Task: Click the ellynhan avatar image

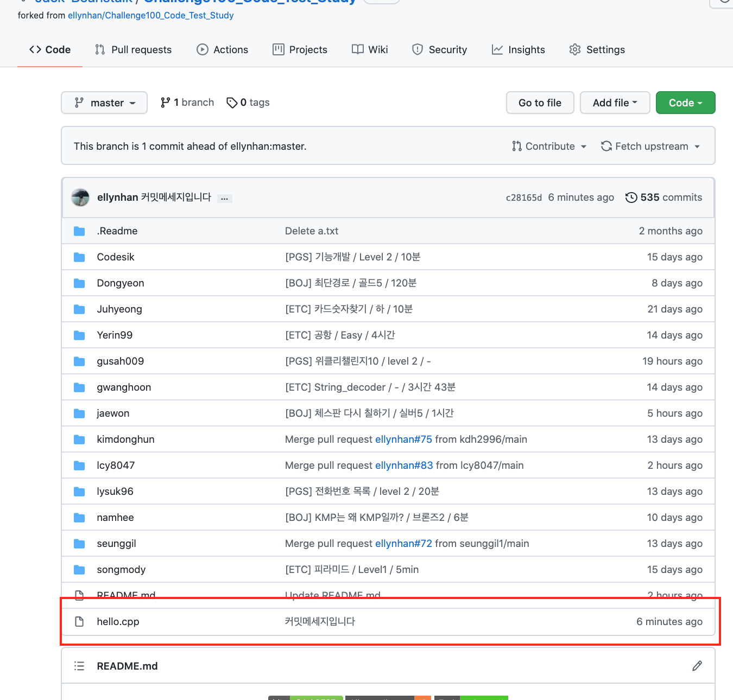Action: pos(80,198)
